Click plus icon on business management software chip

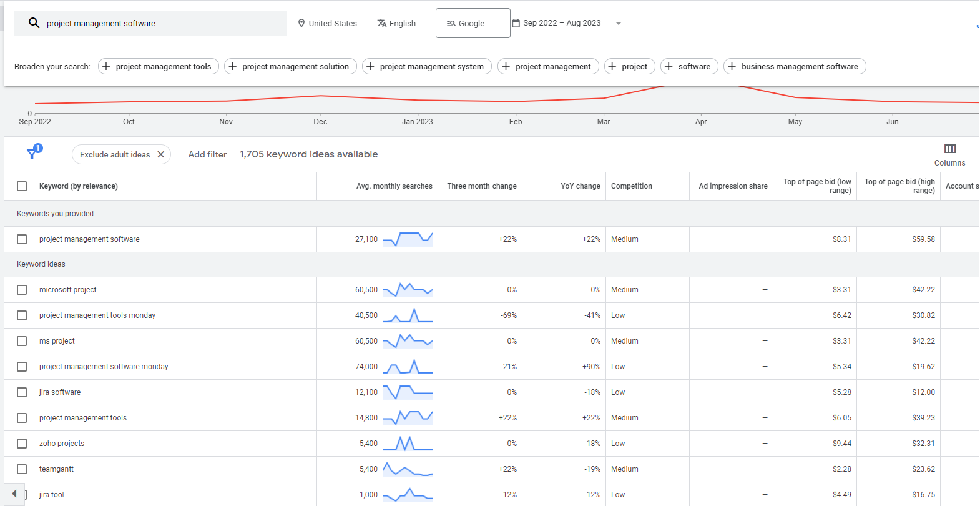pyautogui.click(x=732, y=66)
